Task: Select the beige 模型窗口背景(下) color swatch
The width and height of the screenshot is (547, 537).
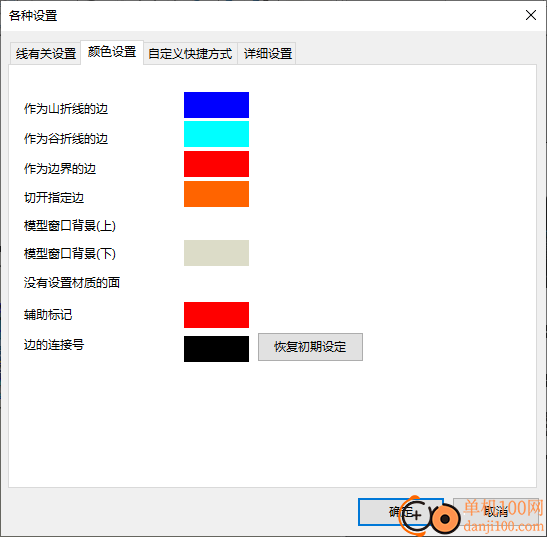Action: [216, 253]
